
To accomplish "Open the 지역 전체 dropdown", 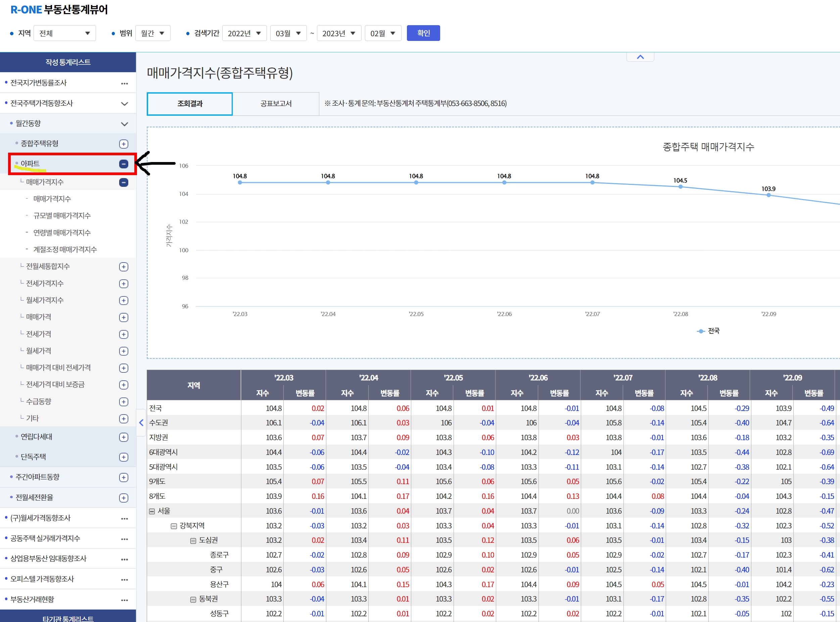I will pos(65,33).
